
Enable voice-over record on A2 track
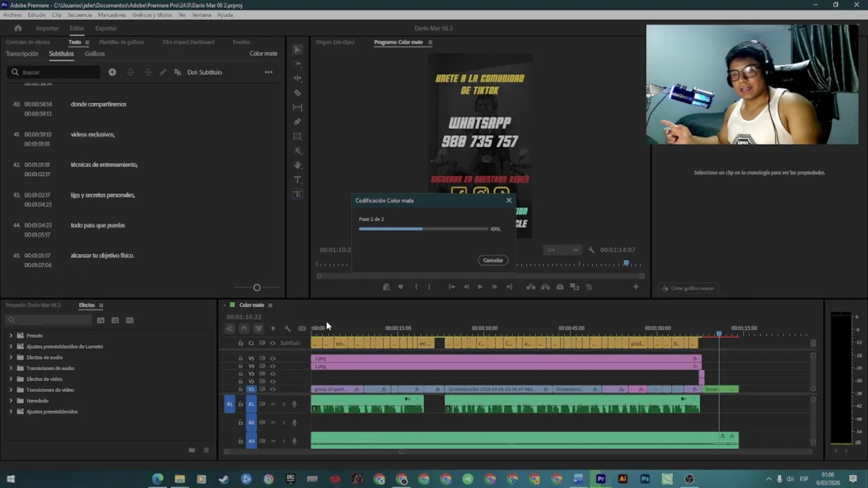tap(294, 422)
